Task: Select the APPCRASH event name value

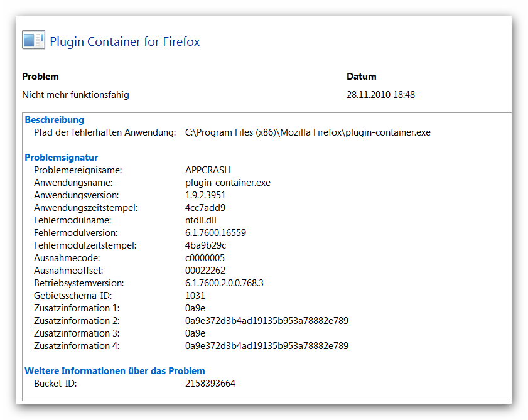Action: pyautogui.click(x=208, y=170)
